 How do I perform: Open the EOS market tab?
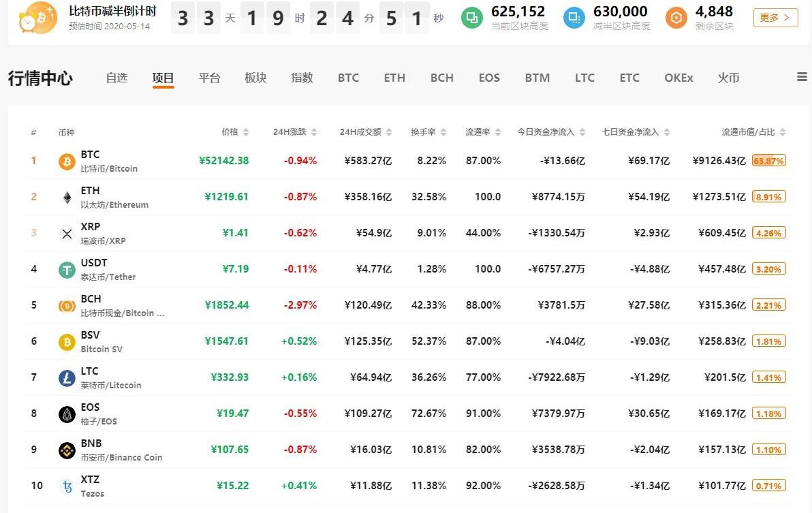(x=489, y=78)
